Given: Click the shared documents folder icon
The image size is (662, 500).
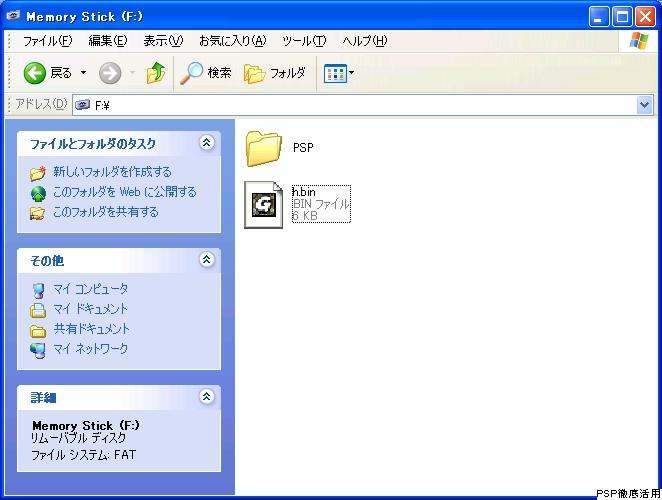Looking at the screenshot, I should (x=38, y=331).
